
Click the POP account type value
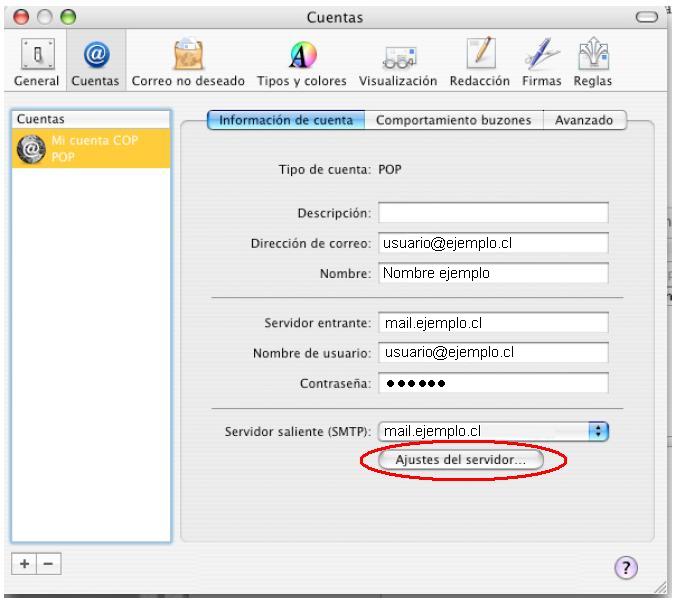(x=390, y=169)
